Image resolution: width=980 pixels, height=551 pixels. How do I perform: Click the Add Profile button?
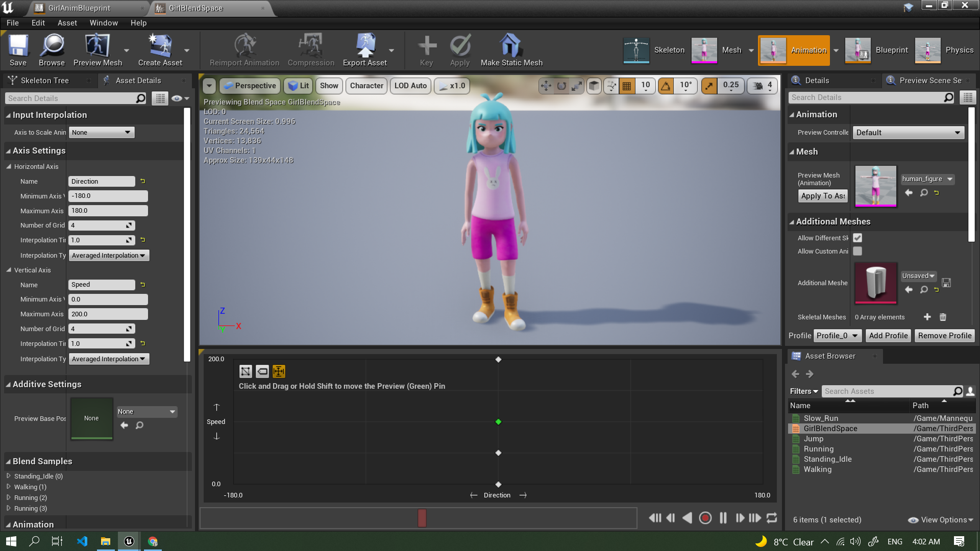point(888,335)
